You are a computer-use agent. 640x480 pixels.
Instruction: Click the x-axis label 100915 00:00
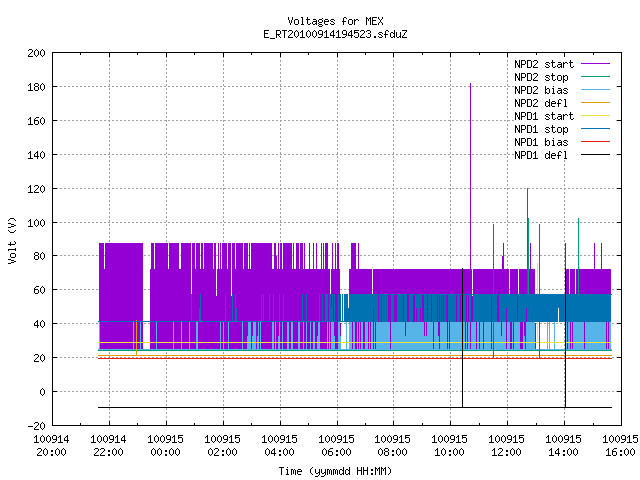click(x=165, y=446)
